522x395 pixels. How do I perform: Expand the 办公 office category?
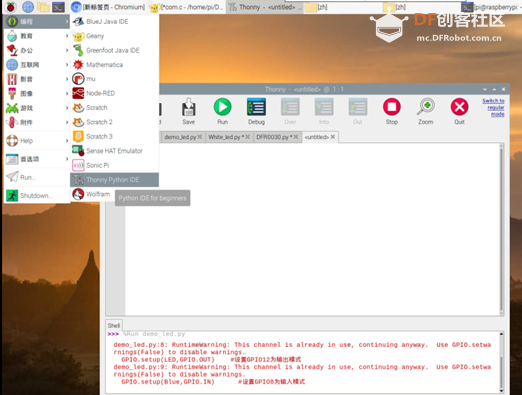37,50
